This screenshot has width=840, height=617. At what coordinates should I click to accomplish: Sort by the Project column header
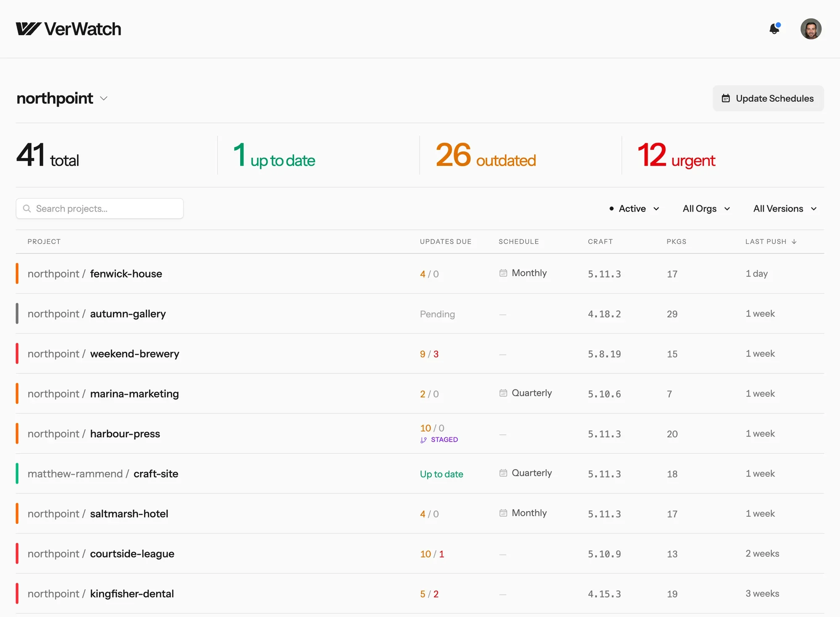(44, 241)
